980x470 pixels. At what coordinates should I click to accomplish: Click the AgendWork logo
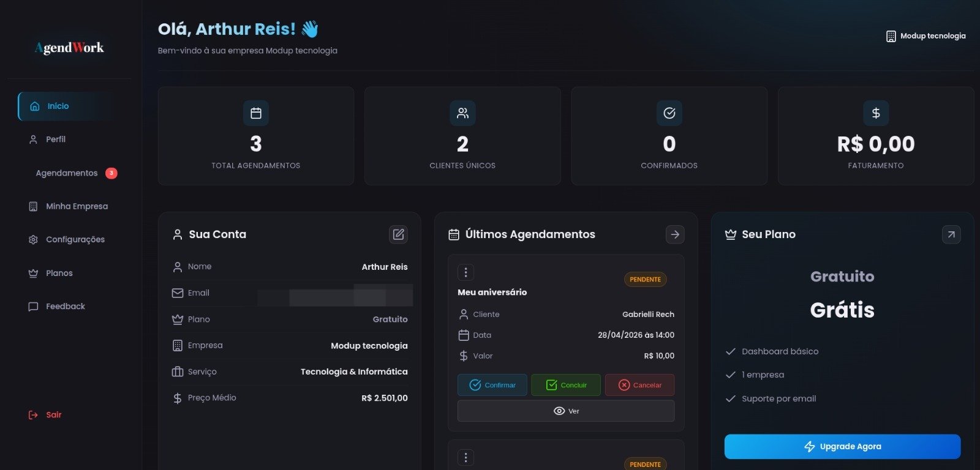point(69,48)
